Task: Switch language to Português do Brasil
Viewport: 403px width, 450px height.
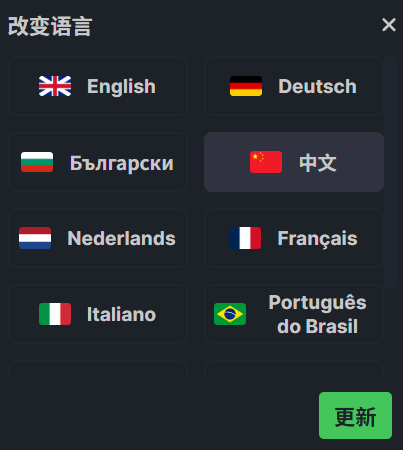Action: click(294, 314)
